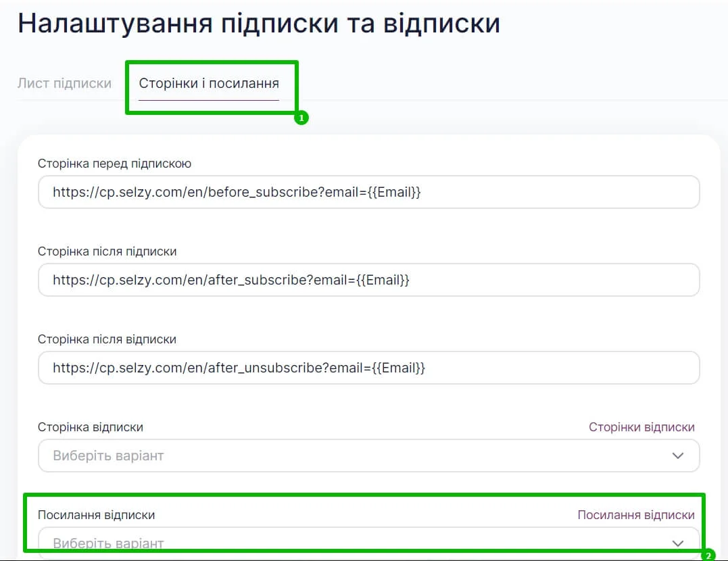
Task: Select the Сторінки і посилання tab
Action: point(209,84)
